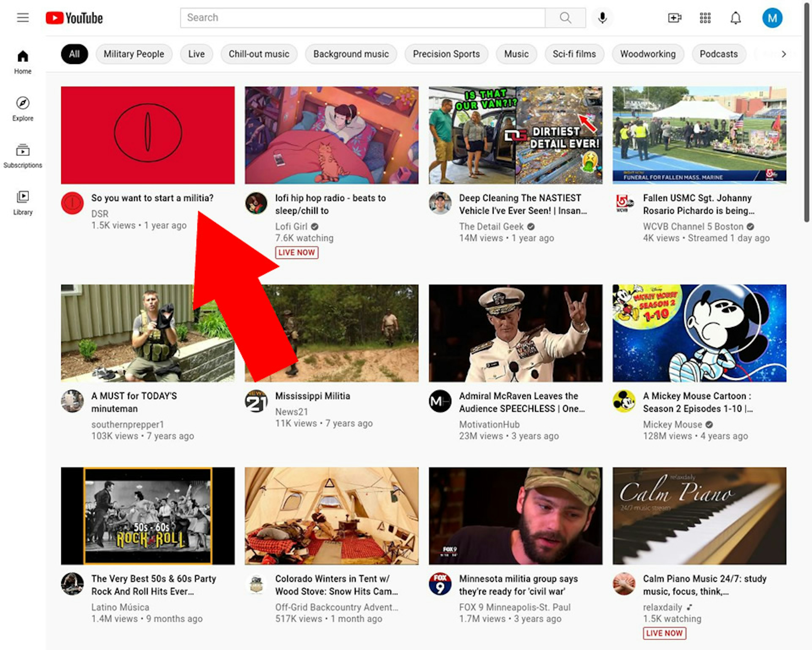Open the M account avatar menu
Image resolution: width=812 pixels, height=650 pixels.
tap(772, 18)
